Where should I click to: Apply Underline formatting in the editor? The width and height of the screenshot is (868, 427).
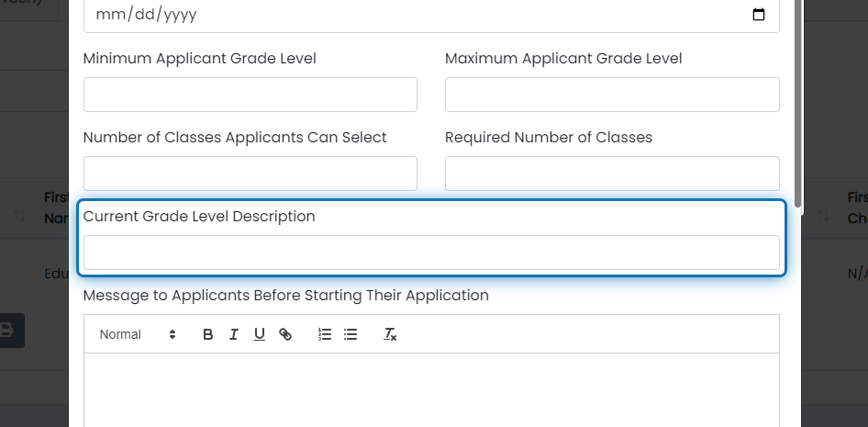259,334
